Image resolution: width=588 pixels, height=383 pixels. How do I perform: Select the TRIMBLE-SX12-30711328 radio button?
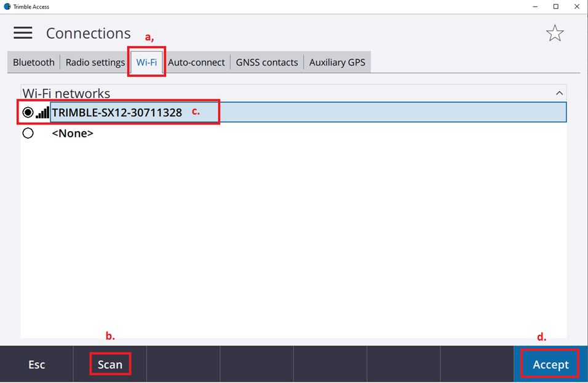[28, 112]
